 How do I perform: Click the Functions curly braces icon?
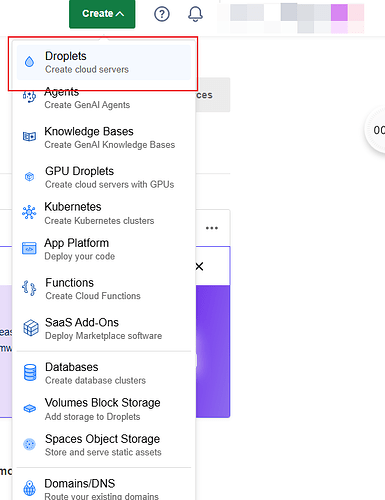tap(29, 288)
